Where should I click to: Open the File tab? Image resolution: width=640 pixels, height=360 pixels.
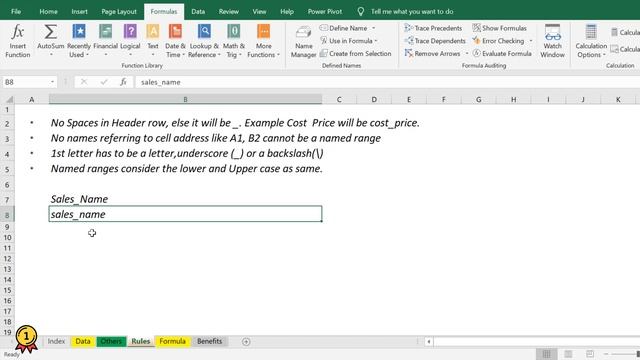[16, 11]
